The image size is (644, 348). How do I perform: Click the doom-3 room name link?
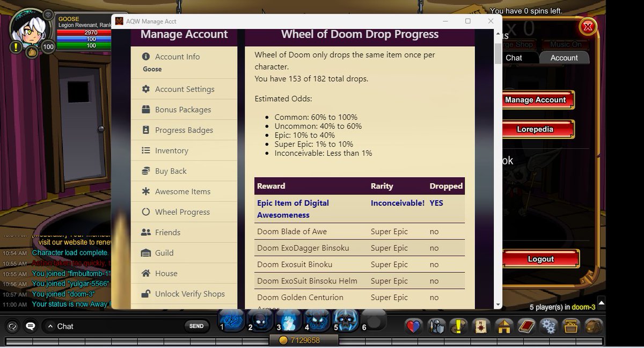click(583, 307)
